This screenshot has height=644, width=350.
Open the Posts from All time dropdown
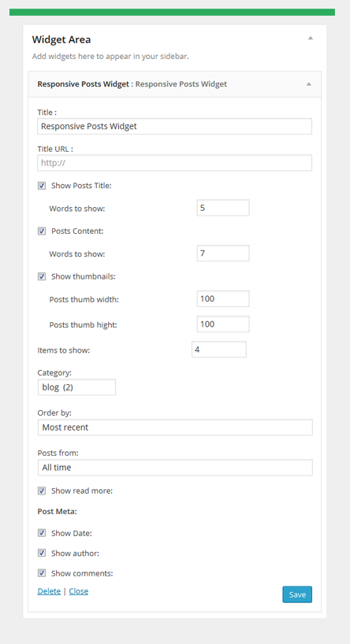coord(175,468)
